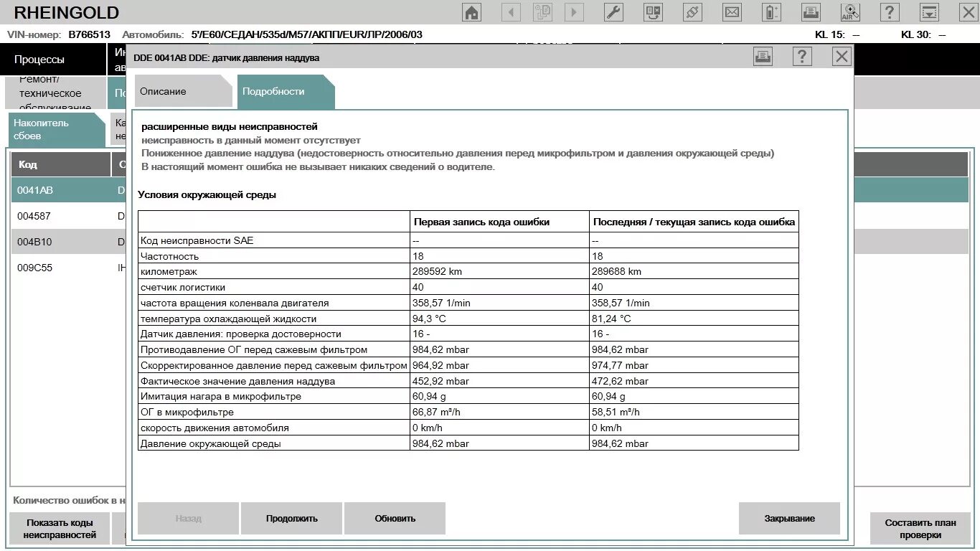Open help in the fault details dialog

pos(802,57)
